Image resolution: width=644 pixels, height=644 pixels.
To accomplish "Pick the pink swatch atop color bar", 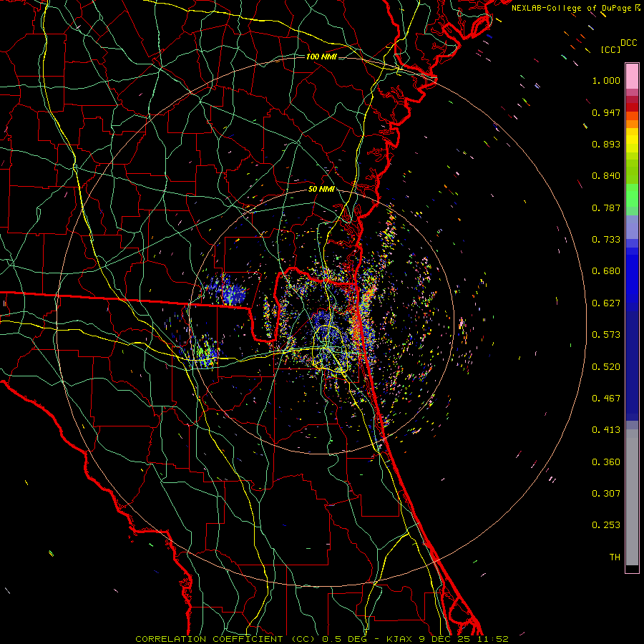I will pos(632,77).
